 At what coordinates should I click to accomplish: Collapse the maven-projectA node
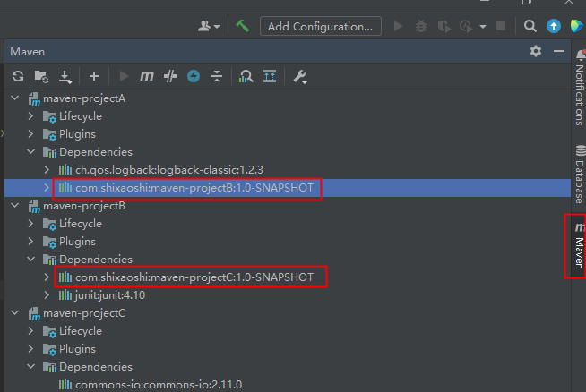(15, 98)
